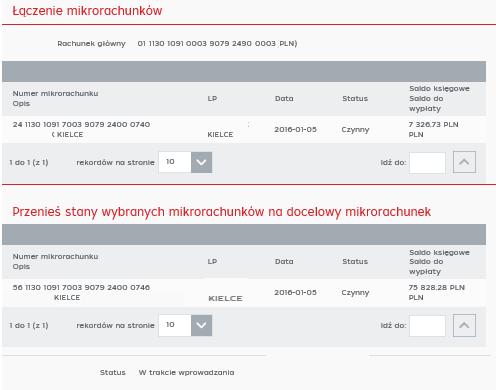Click the bottom table 'Idź do' page field

(x=427, y=326)
